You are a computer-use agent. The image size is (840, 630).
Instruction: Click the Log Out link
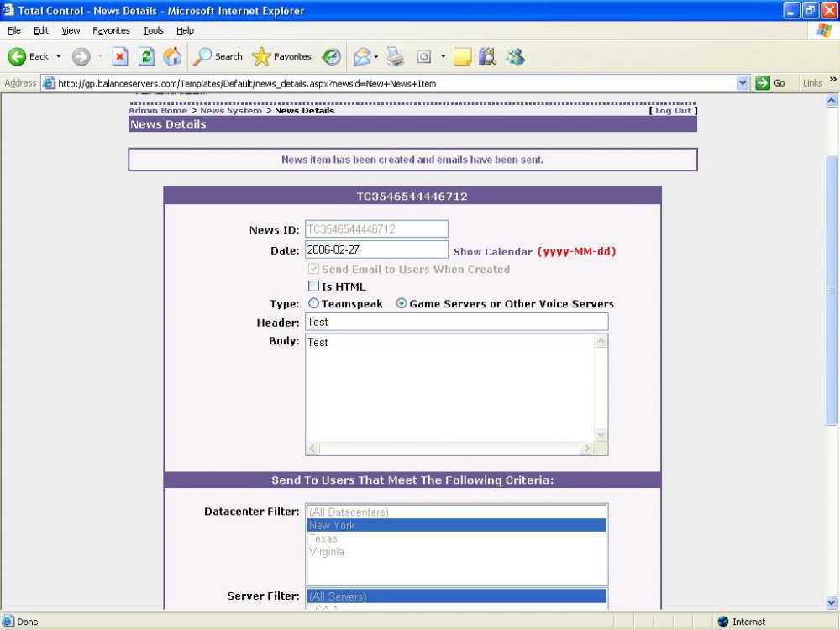673,111
